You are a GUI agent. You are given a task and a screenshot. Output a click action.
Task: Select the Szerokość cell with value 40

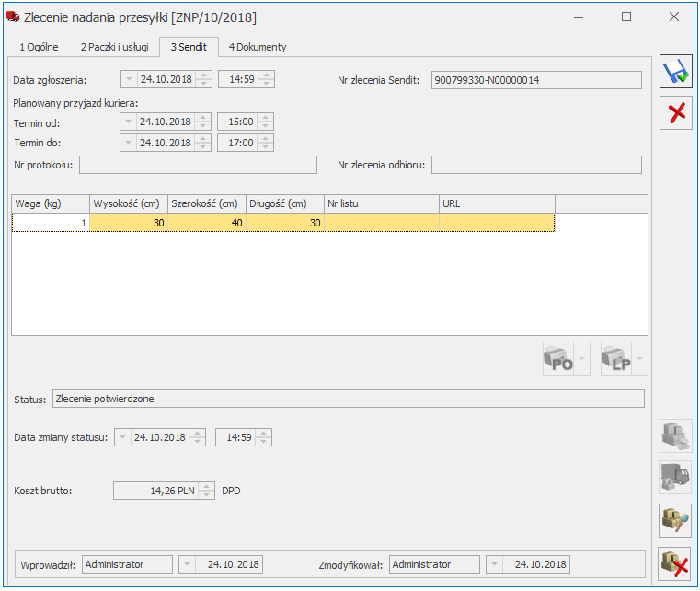click(x=207, y=223)
